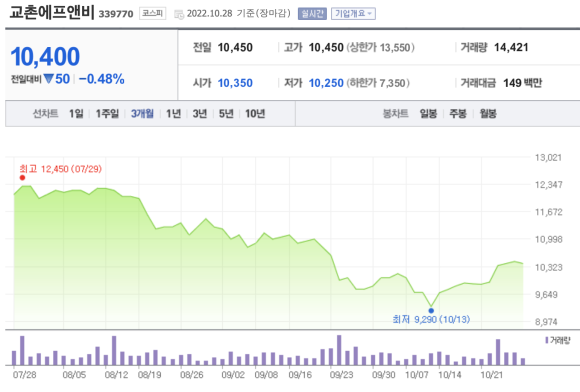
Task: Click the 10/21 date axis label
Action: click(492, 375)
